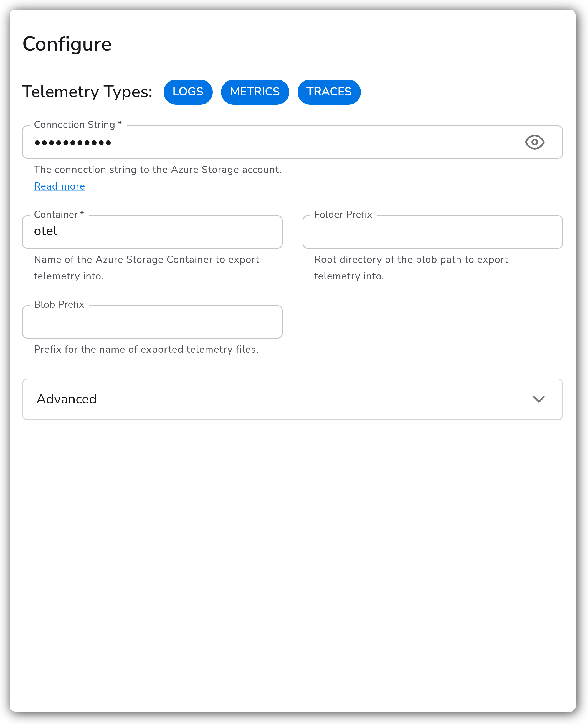
Task: Click 'Name of the Azure Storage Container' helper text
Action: [146, 268]
